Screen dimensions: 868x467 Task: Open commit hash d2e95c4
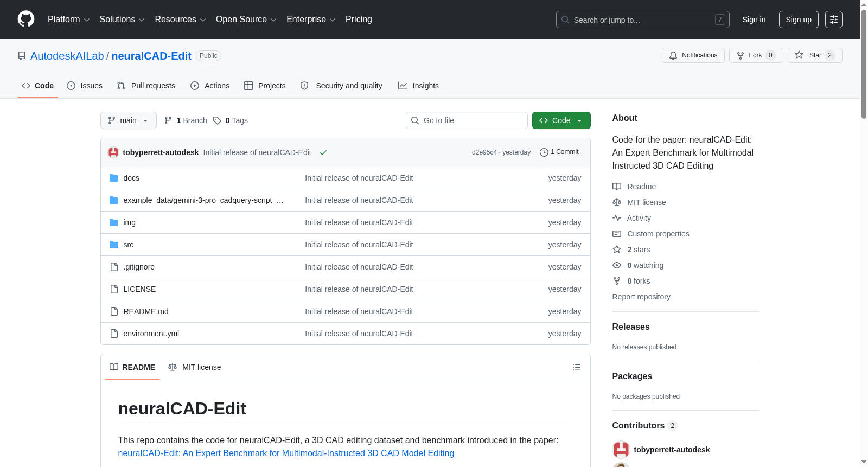click(484, 152)
